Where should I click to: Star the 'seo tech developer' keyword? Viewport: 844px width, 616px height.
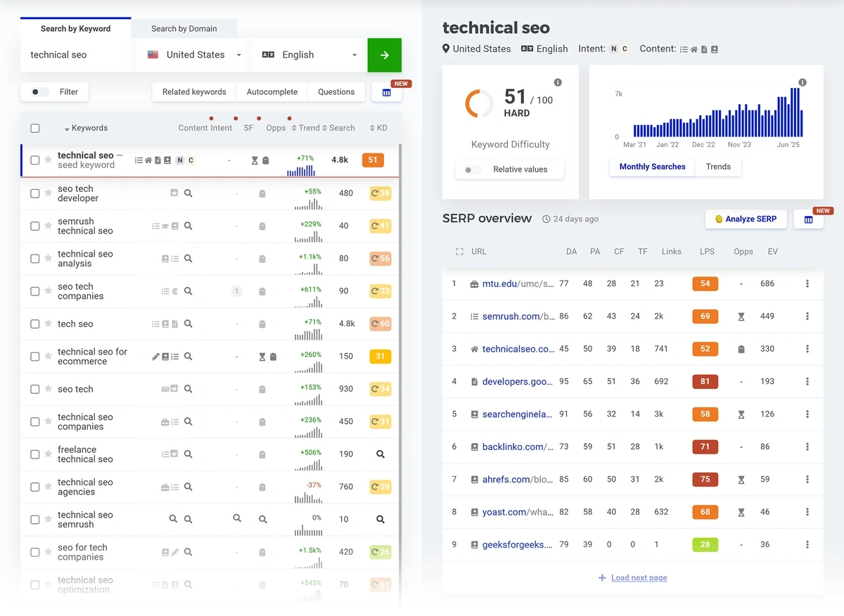tap(49, 193)
